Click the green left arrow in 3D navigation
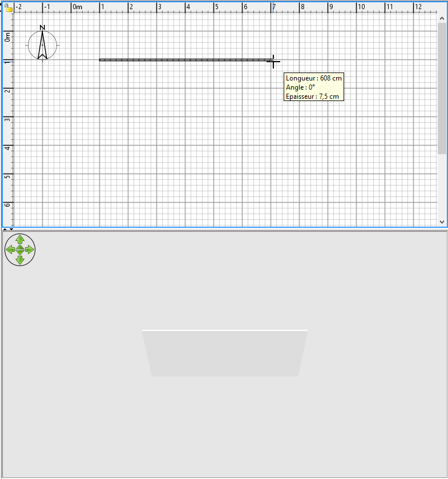448x479 pixels. [10, 249]
